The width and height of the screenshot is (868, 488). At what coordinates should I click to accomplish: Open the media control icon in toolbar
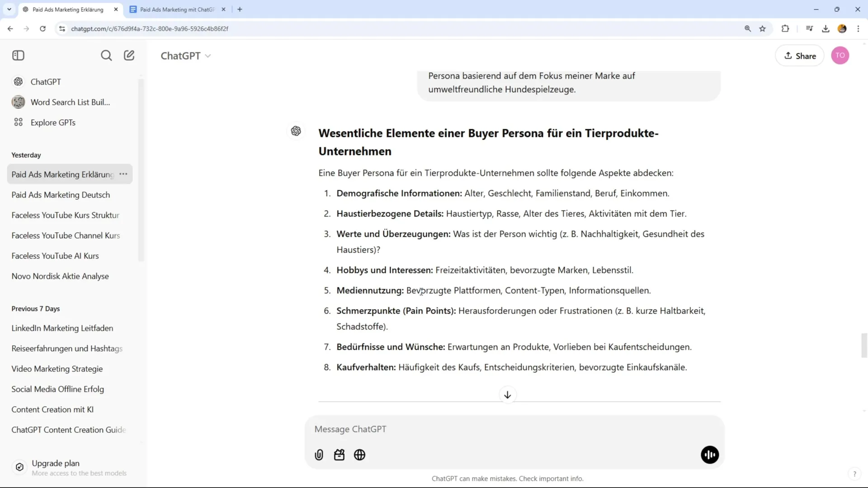809,28
